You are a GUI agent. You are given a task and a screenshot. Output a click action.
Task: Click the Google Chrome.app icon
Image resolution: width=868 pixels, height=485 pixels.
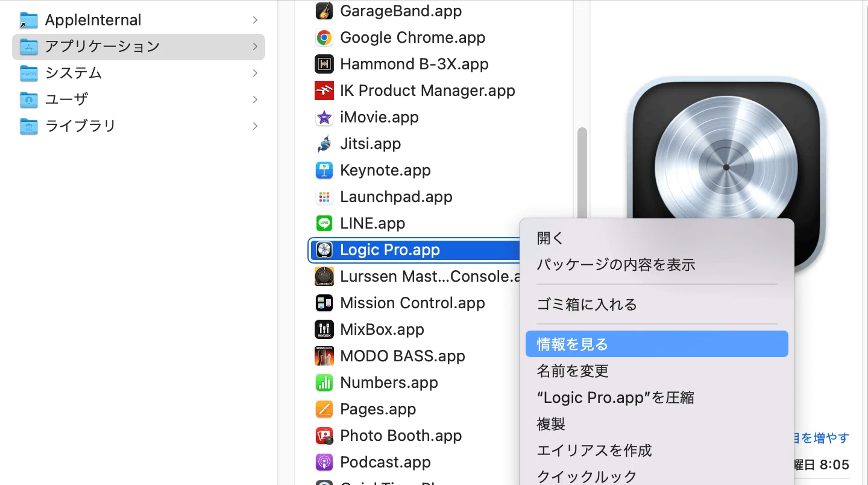coord(324,37)
